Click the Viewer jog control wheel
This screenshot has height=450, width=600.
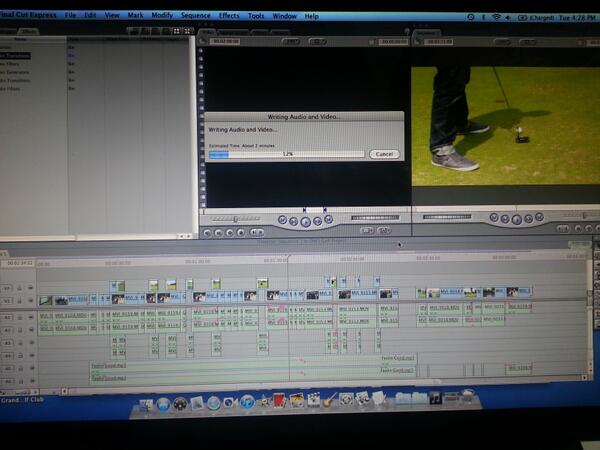tap(375, 218)
